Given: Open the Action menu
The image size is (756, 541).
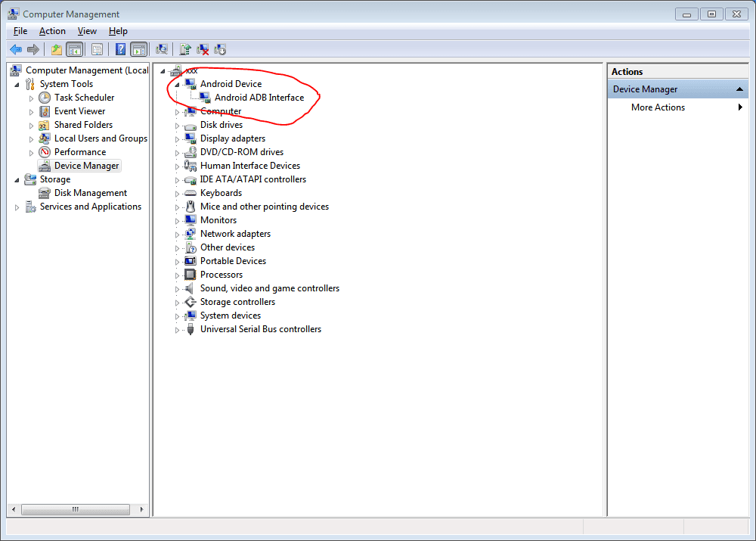Looking at the screenshot, I should (52, 31).
